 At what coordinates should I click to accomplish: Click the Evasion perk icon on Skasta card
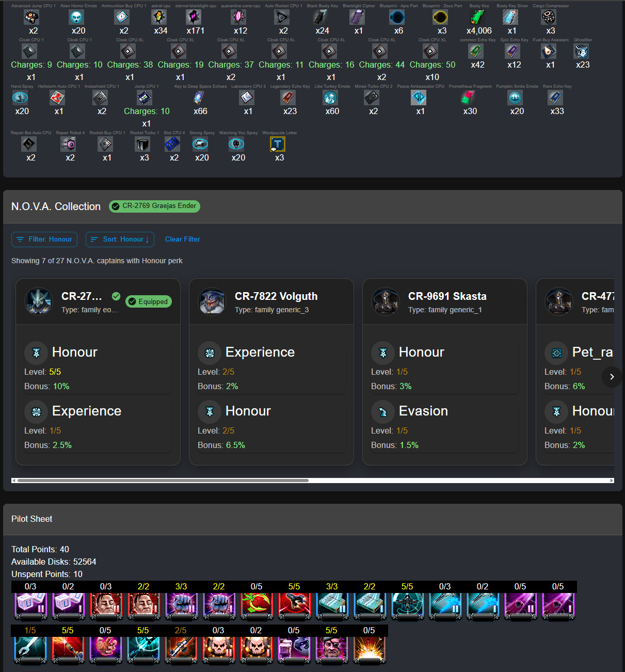pos(383,411)
